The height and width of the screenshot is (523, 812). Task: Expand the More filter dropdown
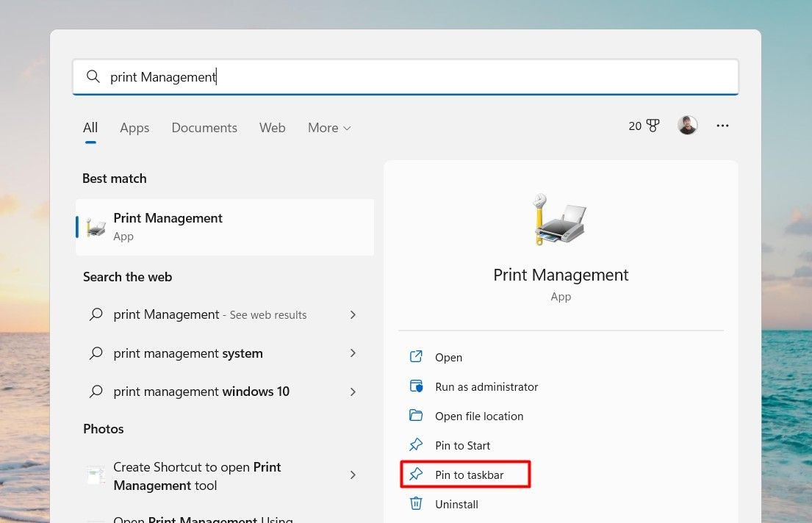[x=329, y=128]
